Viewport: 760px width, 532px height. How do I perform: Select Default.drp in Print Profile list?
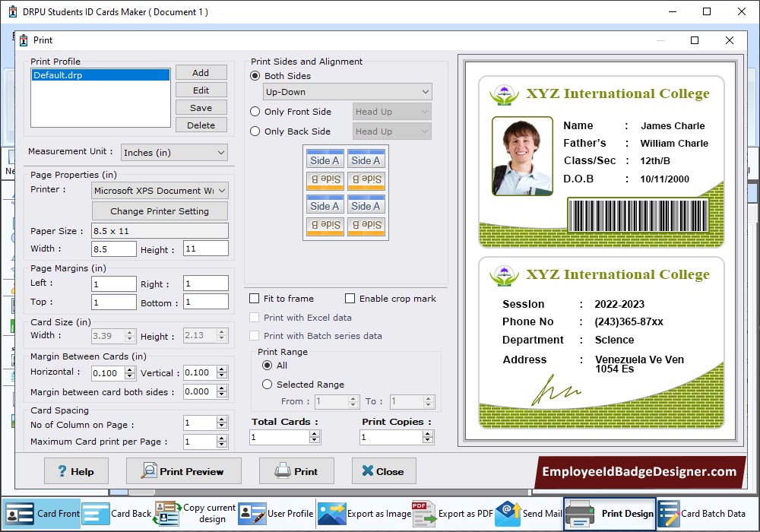(x=100, y=75)
